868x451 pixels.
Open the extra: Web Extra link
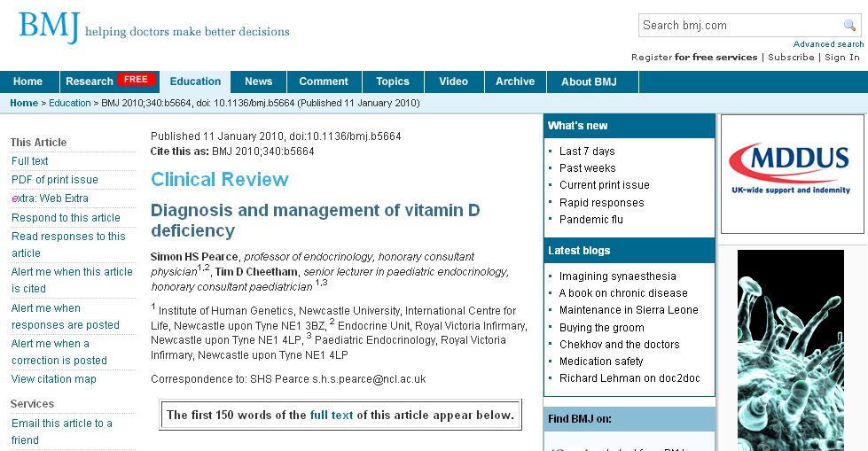50,198
